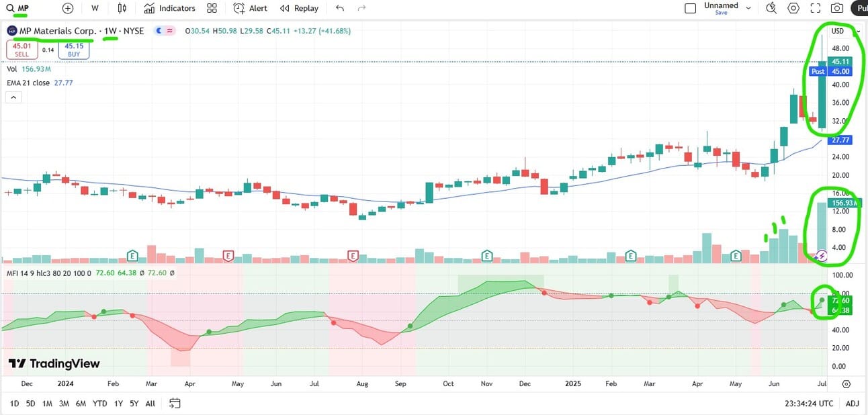
Task: Click the Publish button
Action: click(859, 8)
